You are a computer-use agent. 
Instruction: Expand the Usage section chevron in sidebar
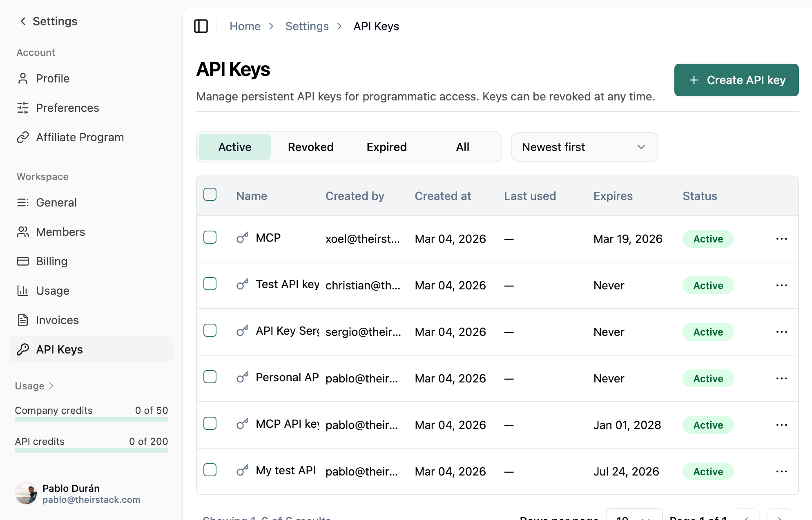point(51,386)
